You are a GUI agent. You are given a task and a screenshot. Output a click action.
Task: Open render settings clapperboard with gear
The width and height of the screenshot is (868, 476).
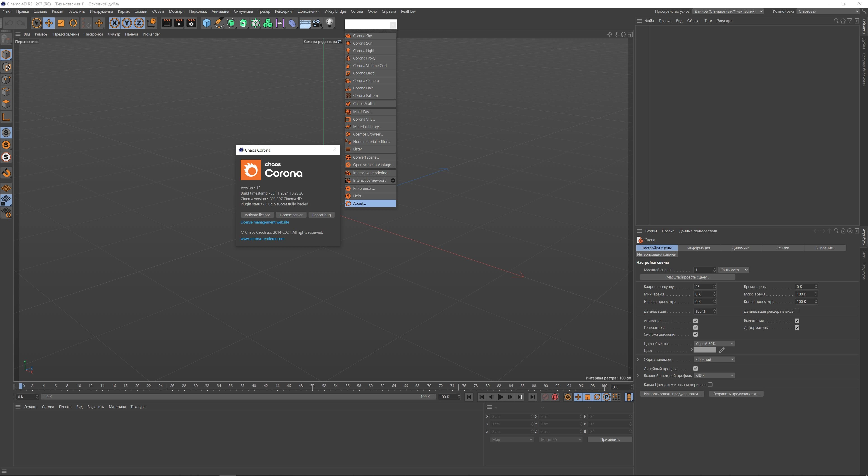click(191, 23)
